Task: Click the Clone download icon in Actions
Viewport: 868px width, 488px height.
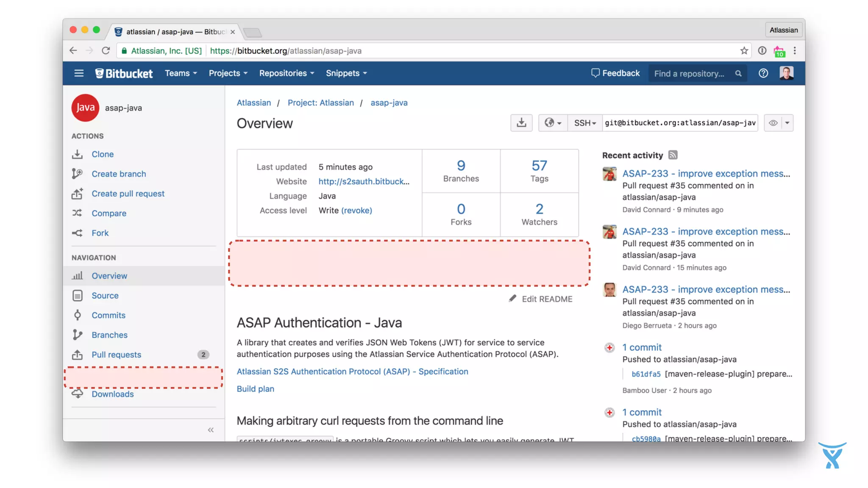Action: click(77, 154)
